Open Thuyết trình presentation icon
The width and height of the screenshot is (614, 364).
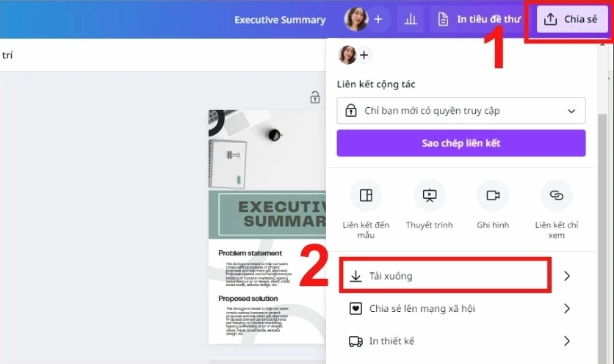[x=430, y=195]
